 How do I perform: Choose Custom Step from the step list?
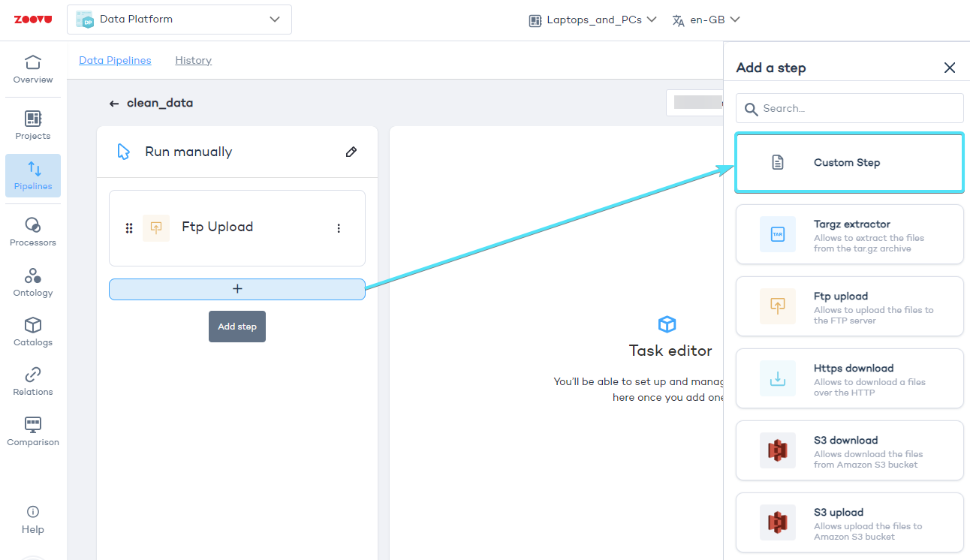point(849,162)
